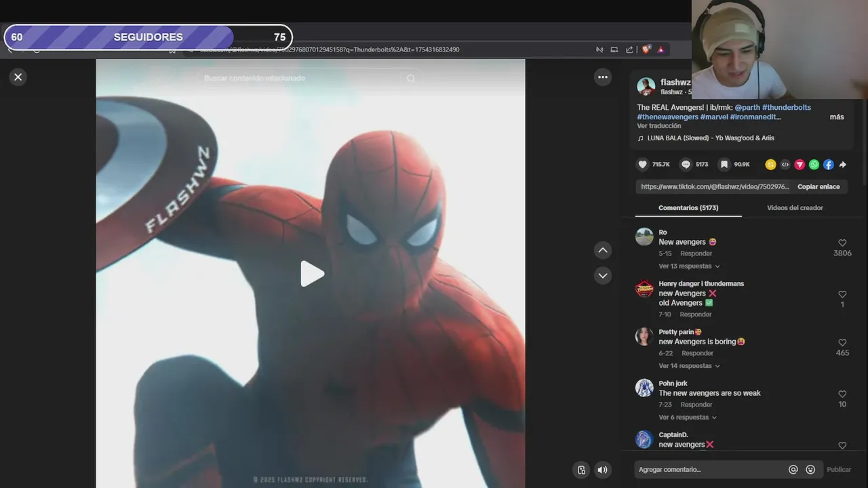The image size is (868, 488).
Task: Click picture-in-picture icon in address bar
Action: click(x=614, y=49)
